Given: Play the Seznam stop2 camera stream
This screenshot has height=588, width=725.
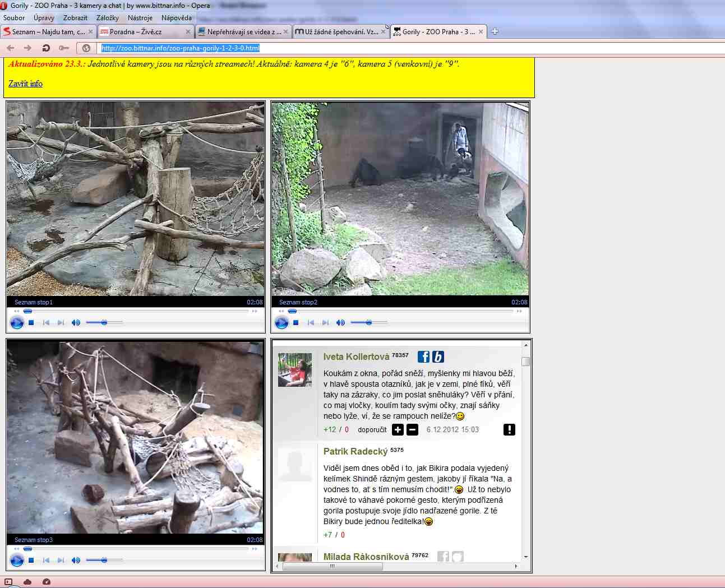Looking at the screenshot, I should [281, 323].
